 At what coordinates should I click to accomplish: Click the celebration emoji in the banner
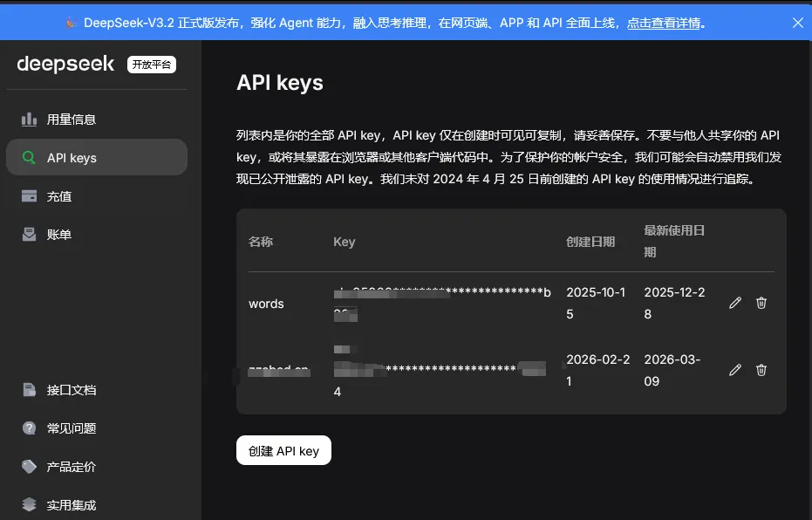(x=71, y=23)
